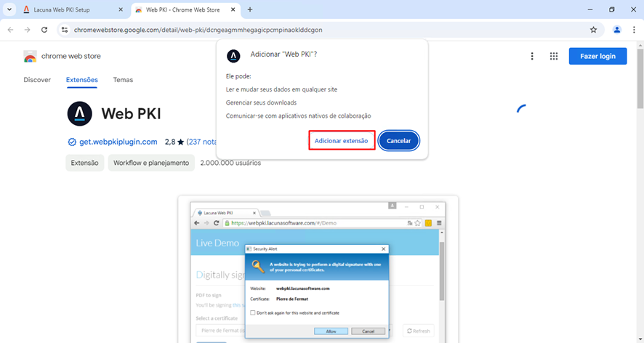Open Chrome three-dot menu
Screen dimensions: 644x343
[634, 30]
